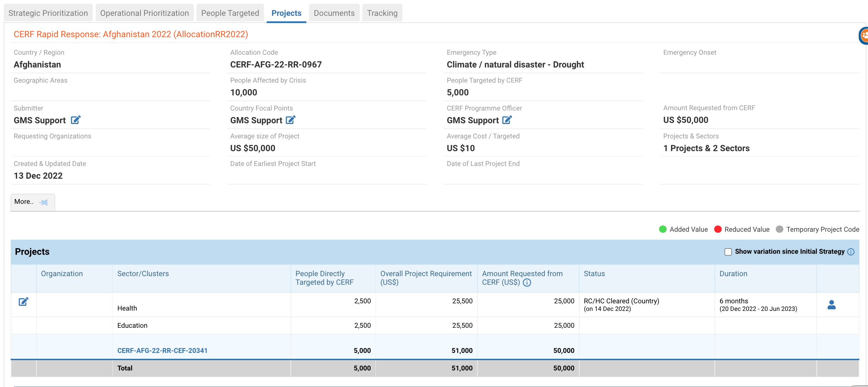This screenshot has width=868, height=387.
Task: Go to the Tracking tab
Action: point(382,13)
